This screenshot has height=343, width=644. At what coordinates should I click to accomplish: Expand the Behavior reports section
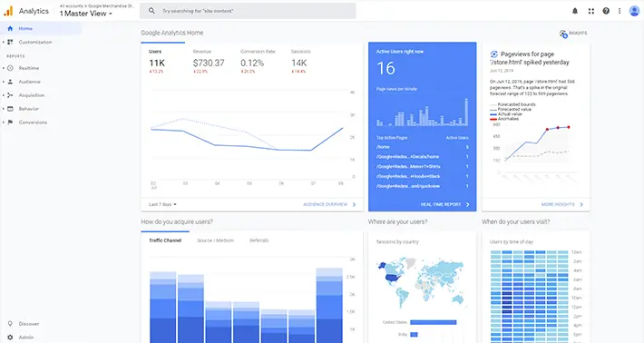[x=4, y=109]
